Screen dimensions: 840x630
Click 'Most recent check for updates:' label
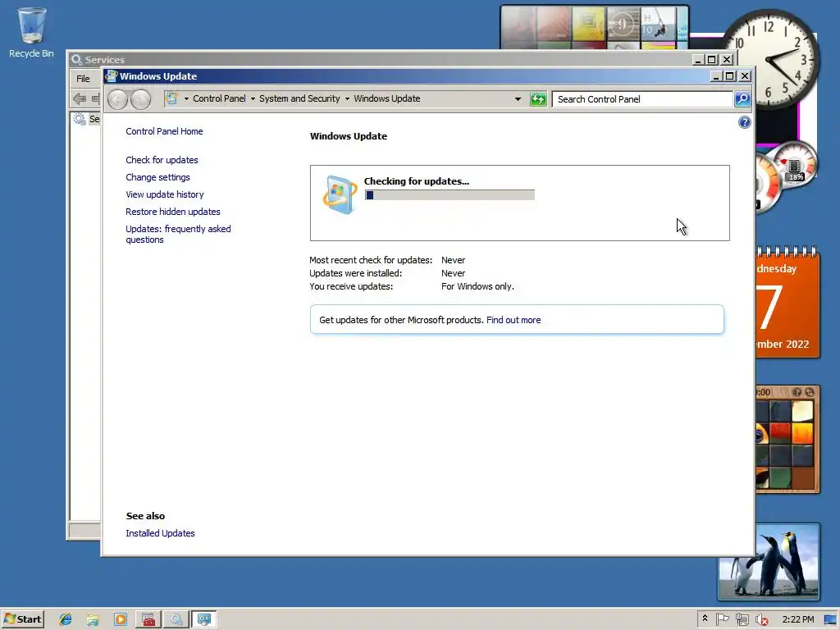click(371, 260)
